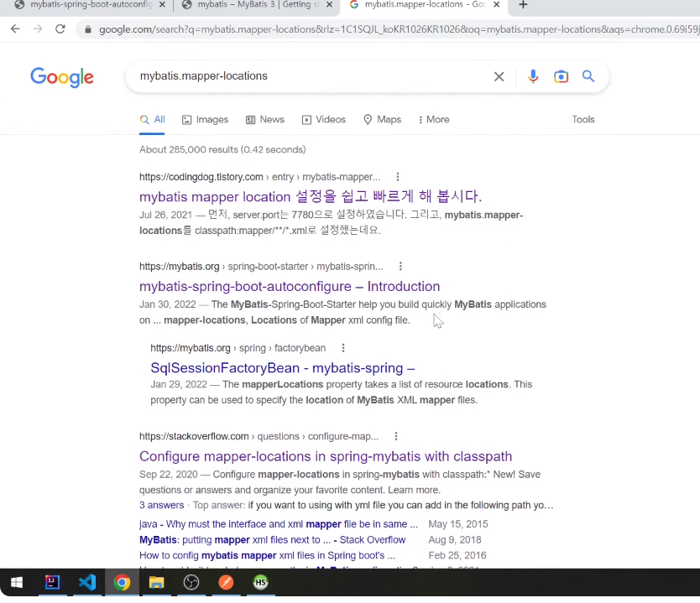The height and width of the screenshot is (603, 700).
Task: Open search by image camera icon
Action: point(562,76)
